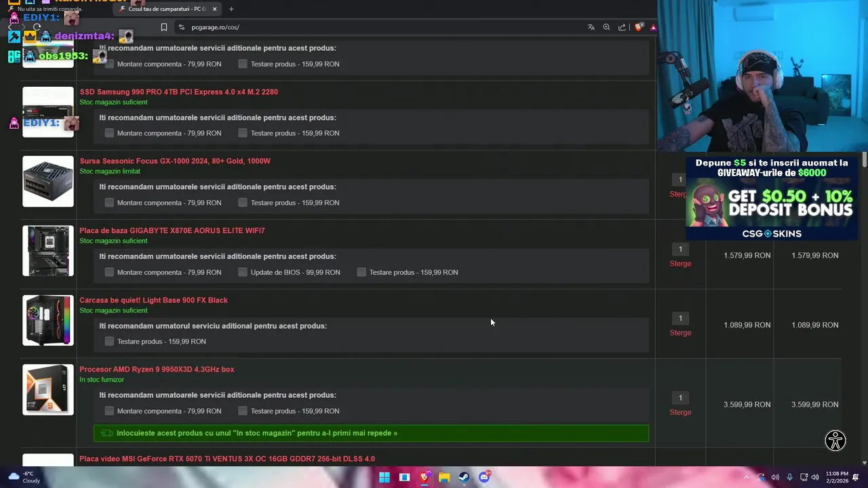Reload the current page
The width and height of the screenshot is (868, 488).
click(37, 27)
